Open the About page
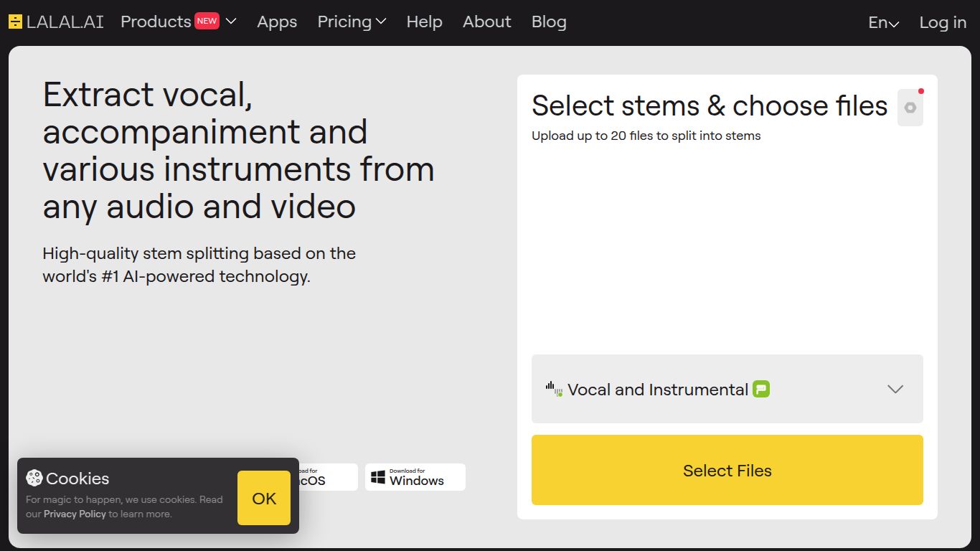Screen dimensions: 980x551 coord(486,22)
